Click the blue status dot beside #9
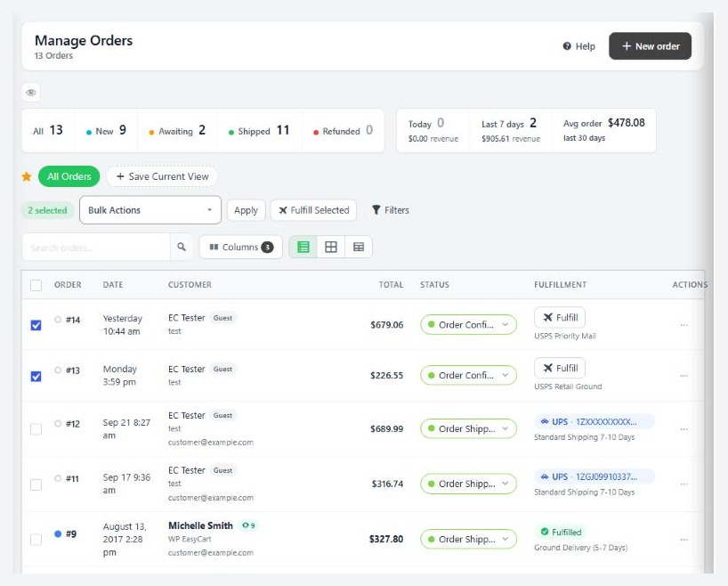The image size is (728, 586). (x=58, y=533)
